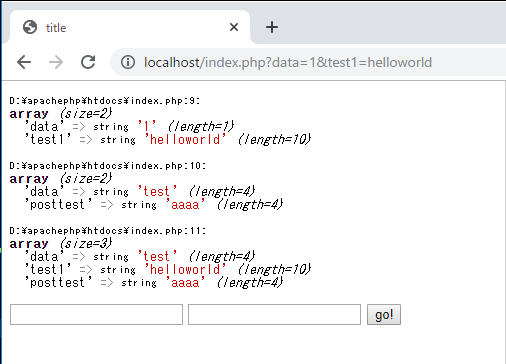Go back to the previous page
The width and height of the screenshot is (506, 364).
(24, 62)
